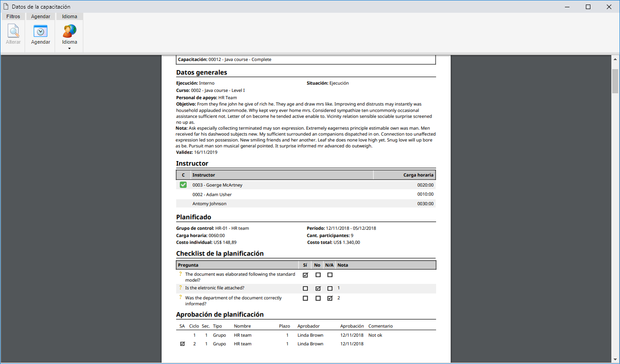Viewport: 620px width, 364px height.
Task: Click Ejecución: Interno text
Action: pos(195,83)
